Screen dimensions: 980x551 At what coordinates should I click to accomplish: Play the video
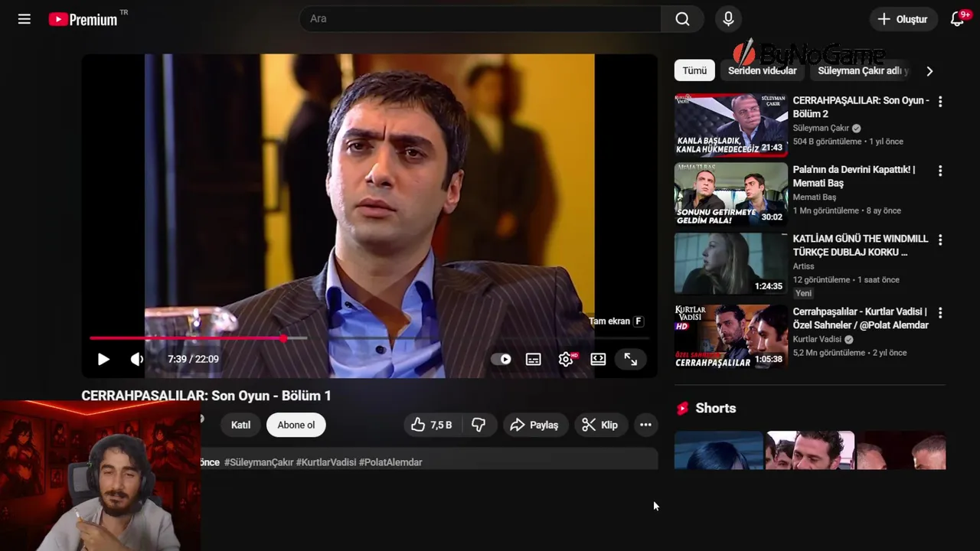coord(103,359)
